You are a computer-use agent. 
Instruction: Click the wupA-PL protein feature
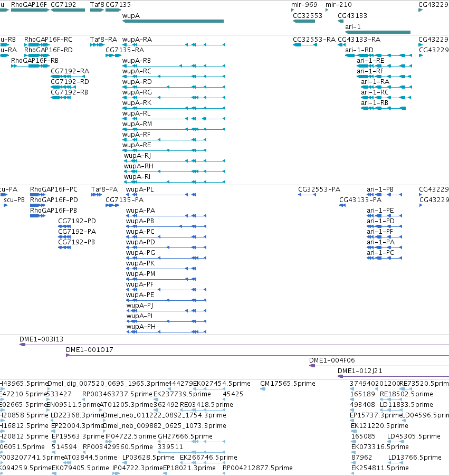pyautogui.click(x=161, y=195)
